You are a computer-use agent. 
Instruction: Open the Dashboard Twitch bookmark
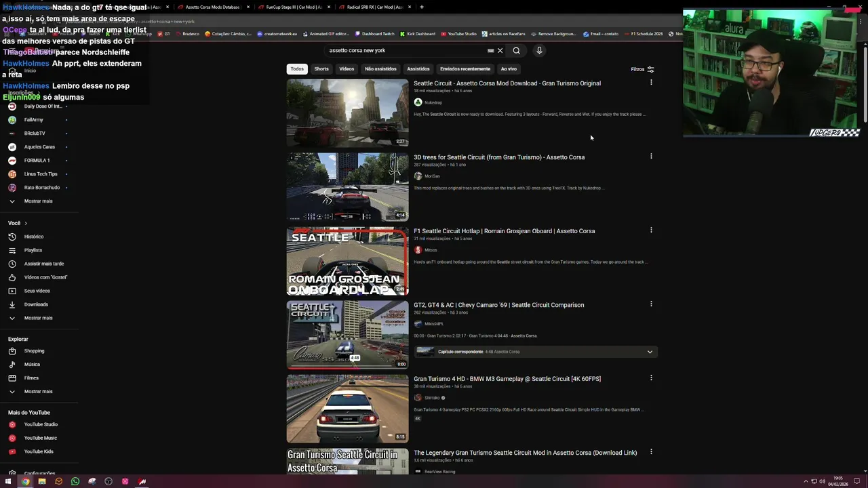(374, 34)
